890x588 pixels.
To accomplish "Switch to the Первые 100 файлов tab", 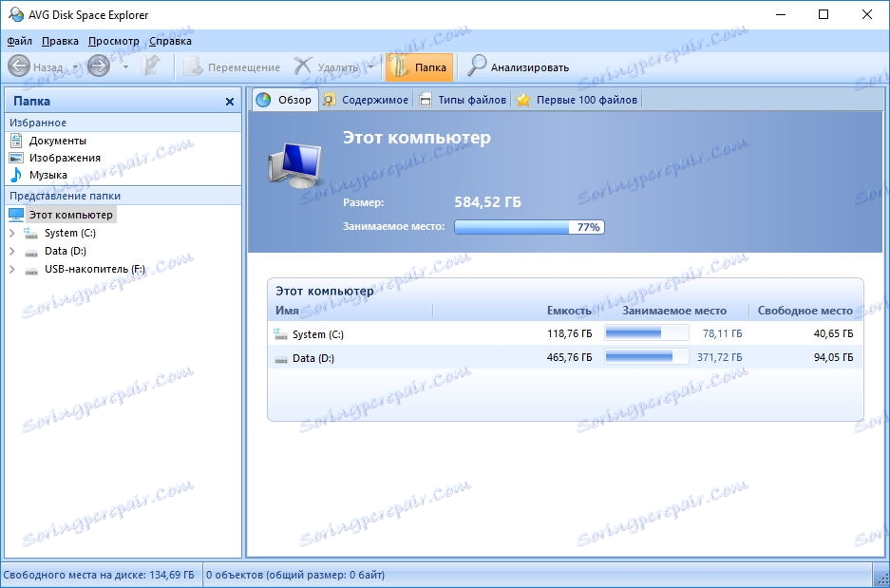I will (x=578, y=100).
